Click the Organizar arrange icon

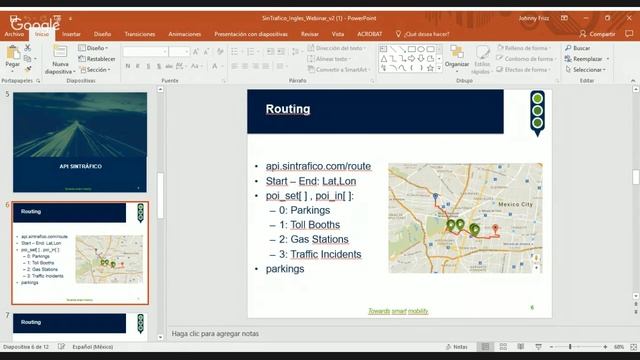tap(457, 52)
